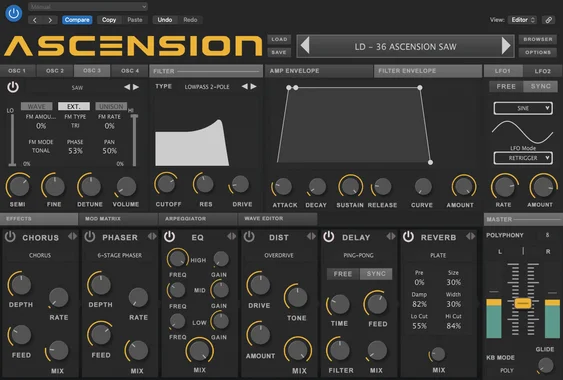Open the RETRIGGER LFO mode dropdown

pos(523,158)
